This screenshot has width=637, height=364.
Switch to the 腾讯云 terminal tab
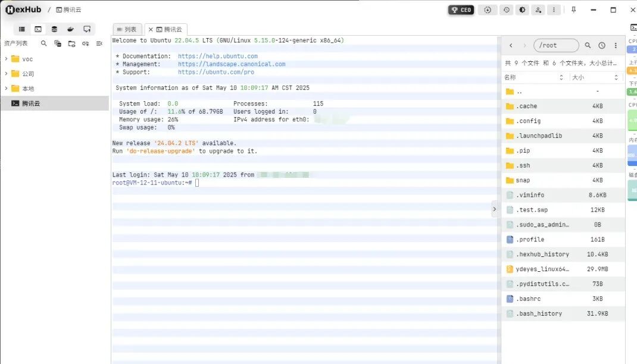coord(170,29)
